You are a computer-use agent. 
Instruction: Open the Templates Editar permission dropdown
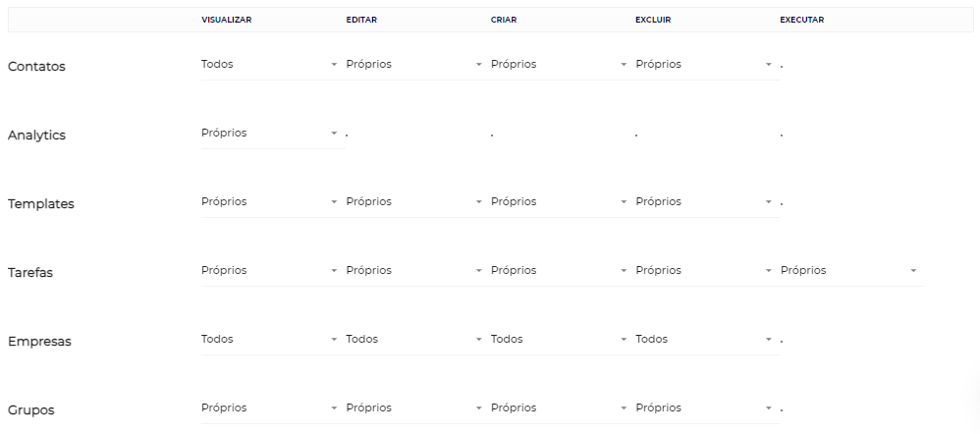[414, 202]
